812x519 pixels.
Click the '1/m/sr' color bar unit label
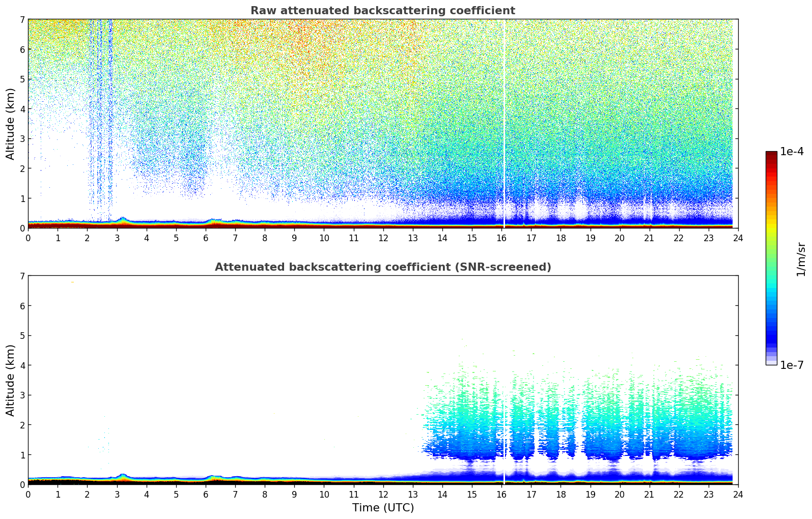pos(801,258)
